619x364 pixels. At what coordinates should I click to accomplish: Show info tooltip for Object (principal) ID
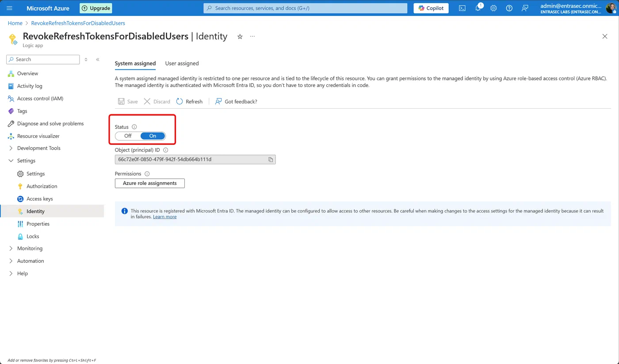[x=166, y=150]
